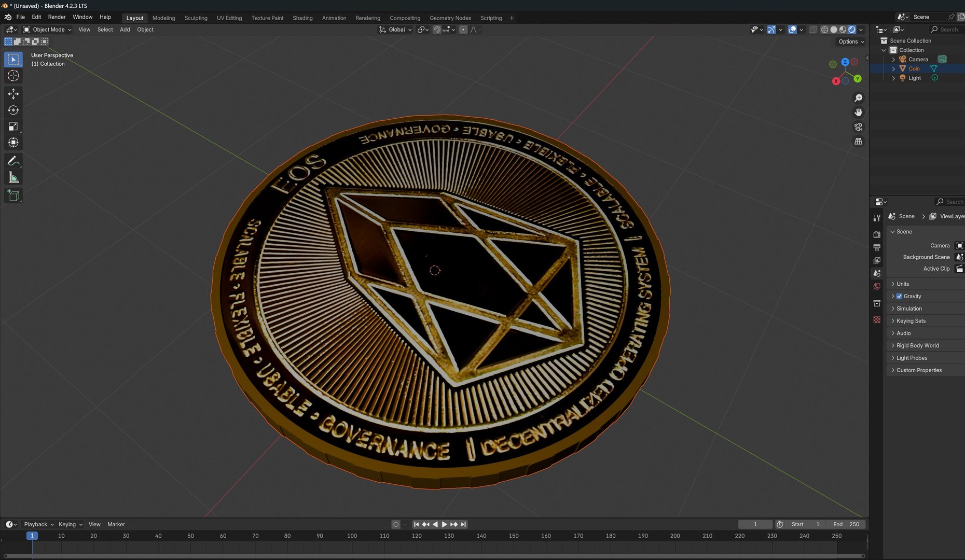Toggle proportional editing button
Screen dimensions: 965x560
pyautogui.click(x=463, y=30)
